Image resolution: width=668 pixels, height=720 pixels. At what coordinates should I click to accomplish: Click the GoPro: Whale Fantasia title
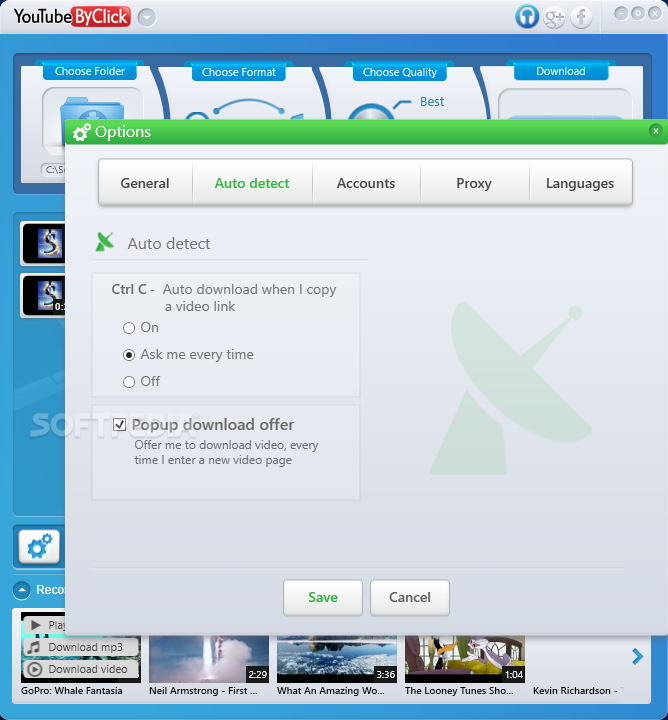72,691
